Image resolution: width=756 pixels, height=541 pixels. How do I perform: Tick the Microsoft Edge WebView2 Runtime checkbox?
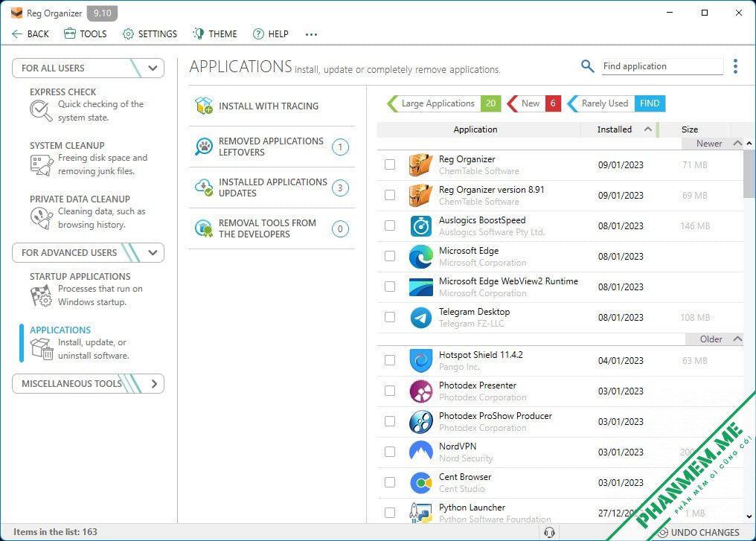(x=390, y=286)
